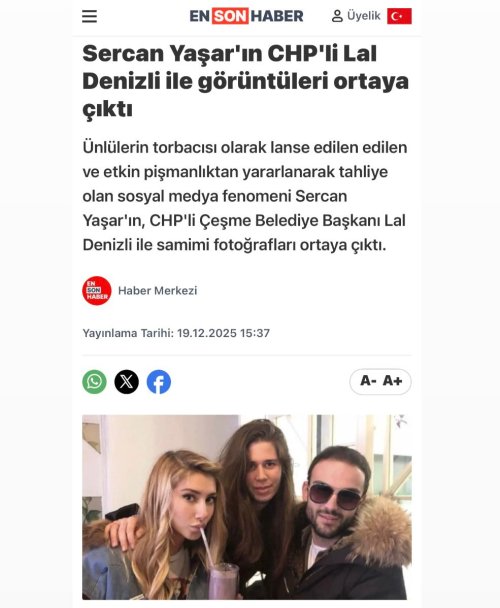
Task: Open the hamburger menu
Action: (x=89, y=16)
